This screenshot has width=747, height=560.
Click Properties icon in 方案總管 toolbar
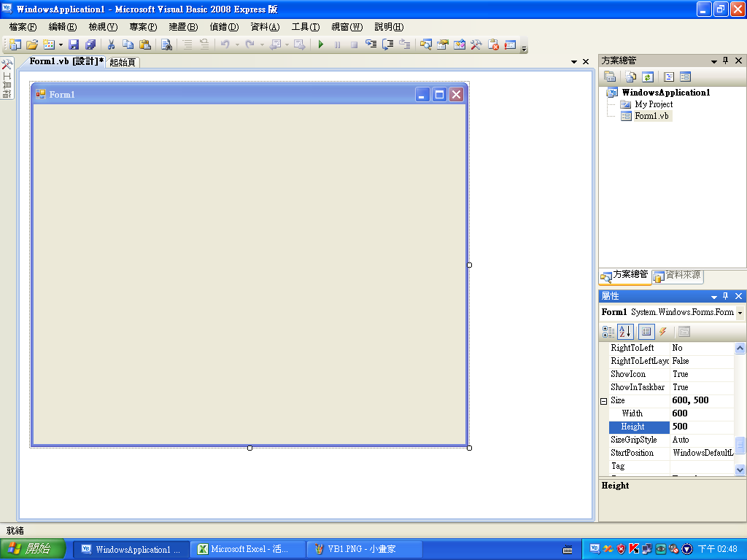click(x=610, y=77)
